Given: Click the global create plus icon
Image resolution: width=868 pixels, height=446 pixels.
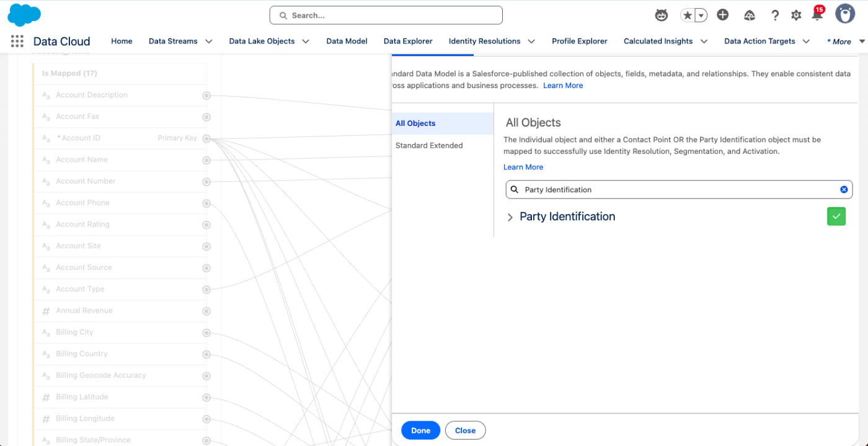Looking at the screenshot, I should 722,15.
